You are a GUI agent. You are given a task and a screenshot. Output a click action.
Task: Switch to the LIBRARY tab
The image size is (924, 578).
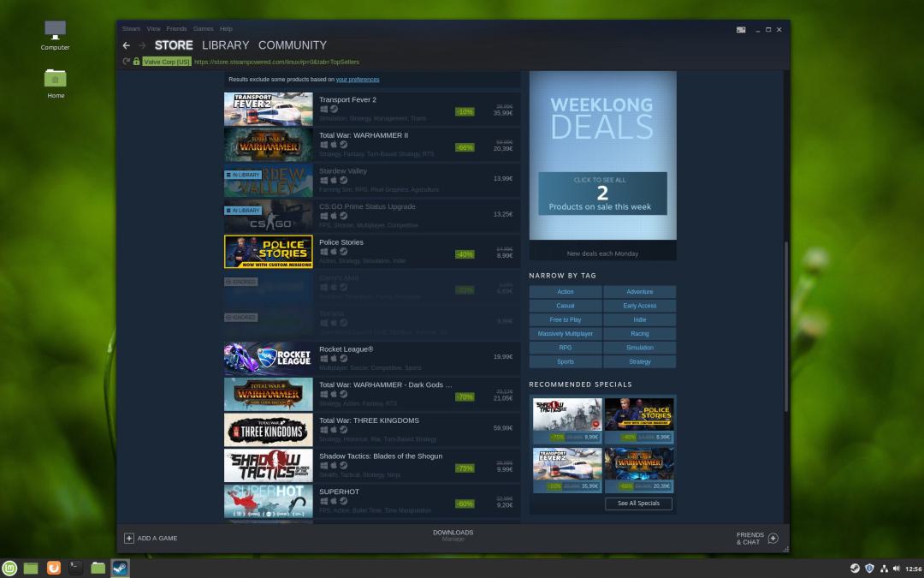point(225,45)
